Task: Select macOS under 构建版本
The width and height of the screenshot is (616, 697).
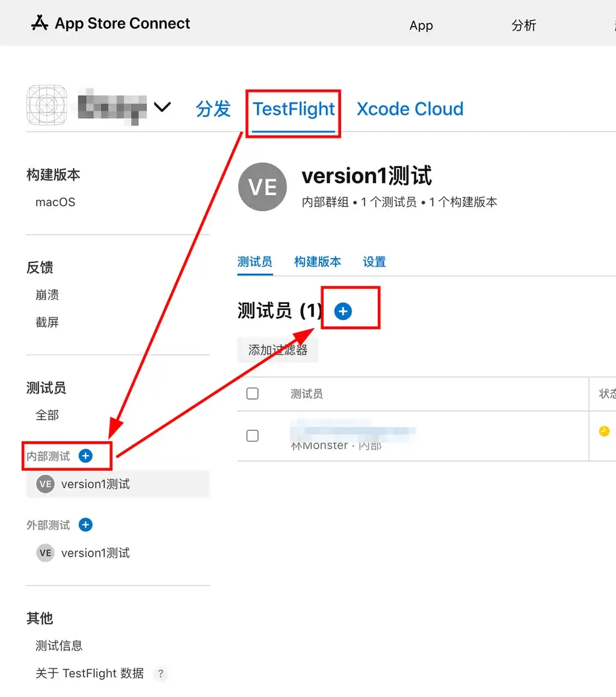Action: 55,202
